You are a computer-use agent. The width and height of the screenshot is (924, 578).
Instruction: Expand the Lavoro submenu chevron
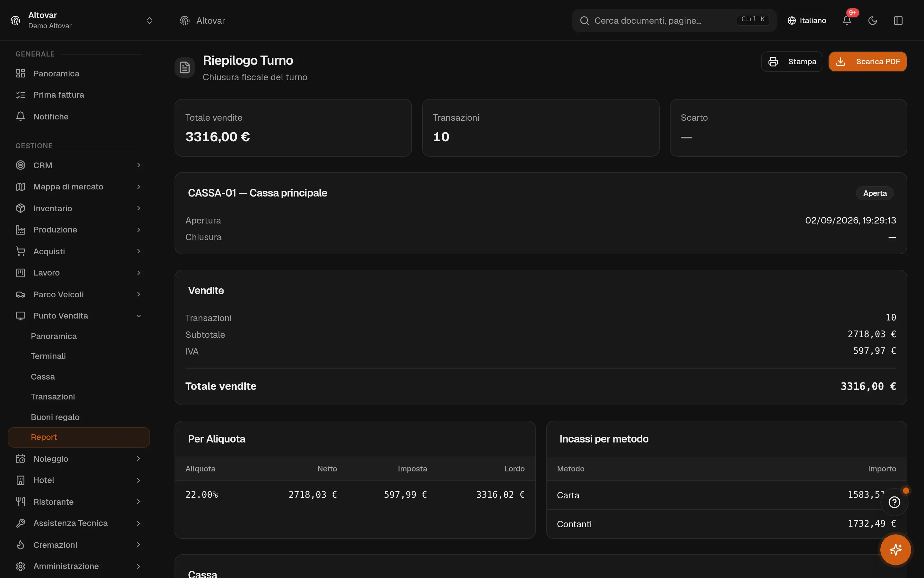click(x=139, y=273)
